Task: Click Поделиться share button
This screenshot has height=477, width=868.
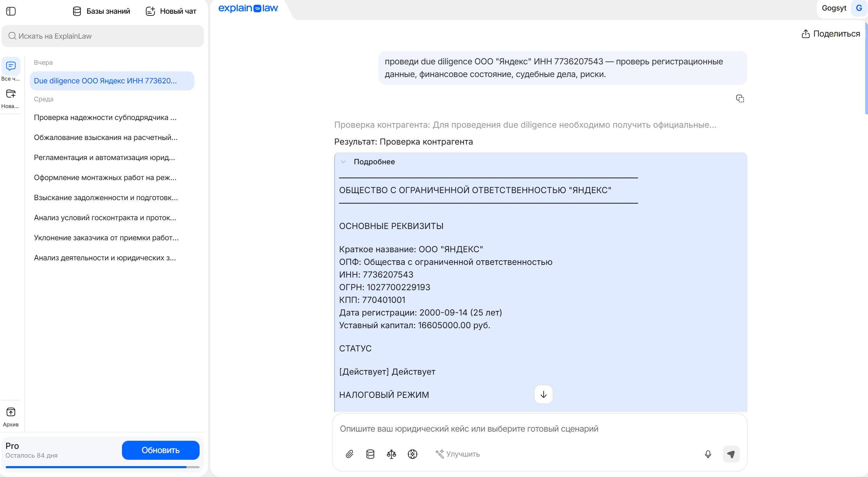Action: tap(830, 34)
